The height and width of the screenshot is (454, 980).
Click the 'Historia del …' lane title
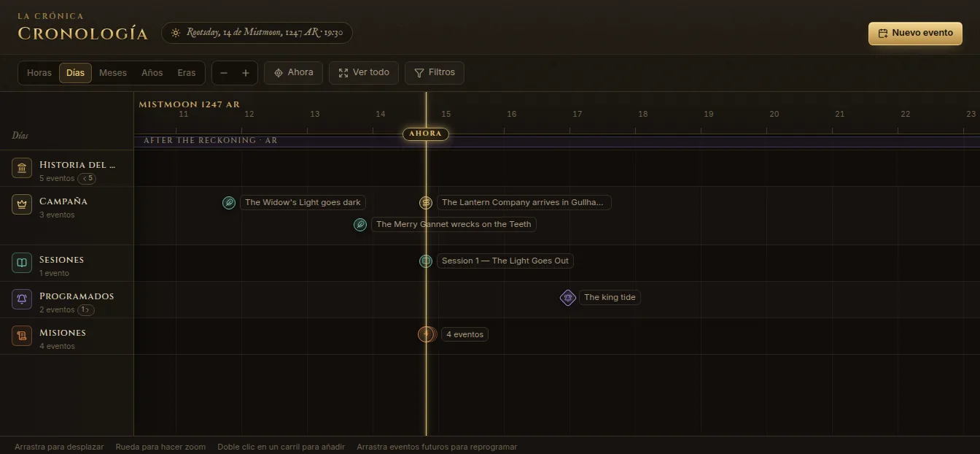(x=77, y=165)
